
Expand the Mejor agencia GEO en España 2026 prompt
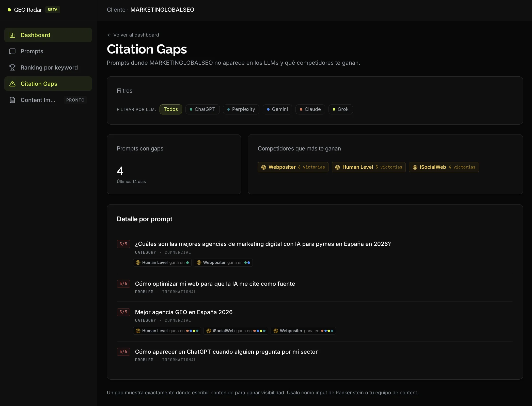coord(184,312)
